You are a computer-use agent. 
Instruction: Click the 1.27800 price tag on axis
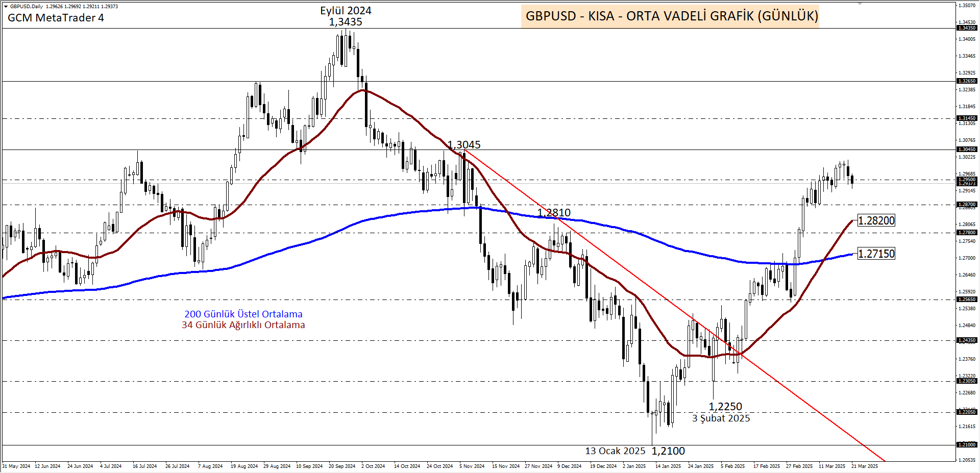pos(967,233)
